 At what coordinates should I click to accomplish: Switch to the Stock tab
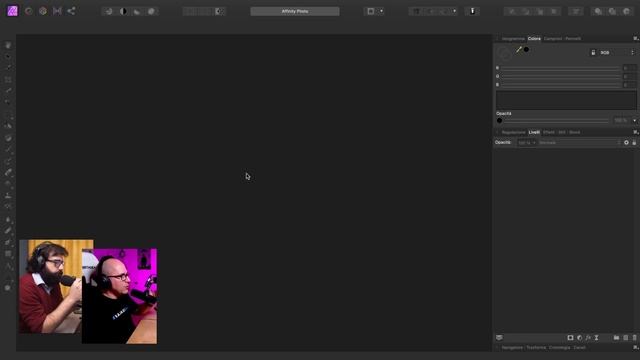click(574, 132)
